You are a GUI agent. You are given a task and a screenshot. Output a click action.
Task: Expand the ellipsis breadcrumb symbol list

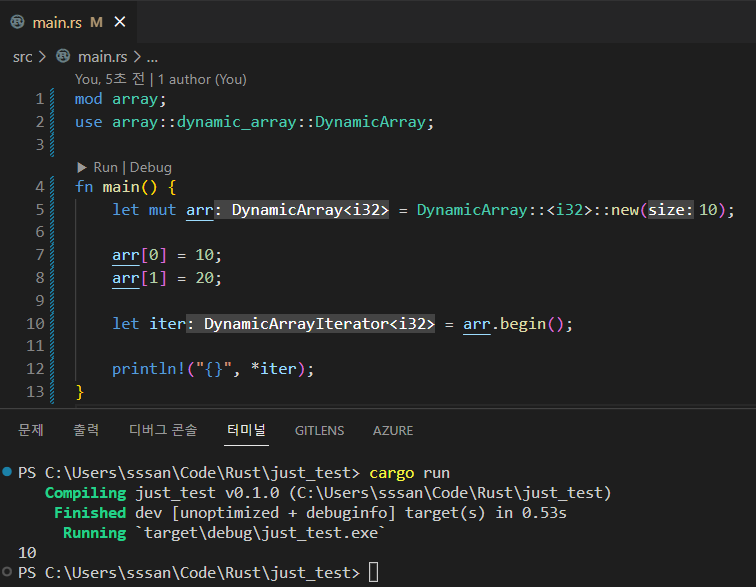tap(152, 57)
